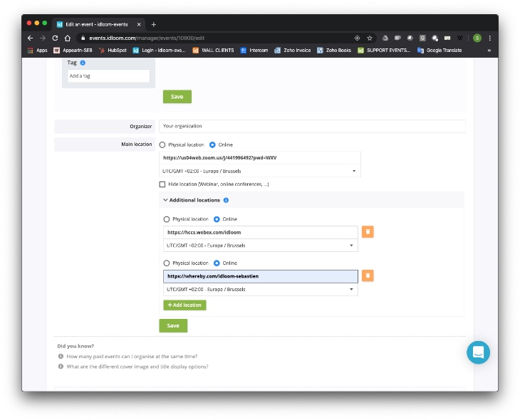Show more bookmarks with the overflow chevron
The image size is (520, 420).
coord(489,51)
